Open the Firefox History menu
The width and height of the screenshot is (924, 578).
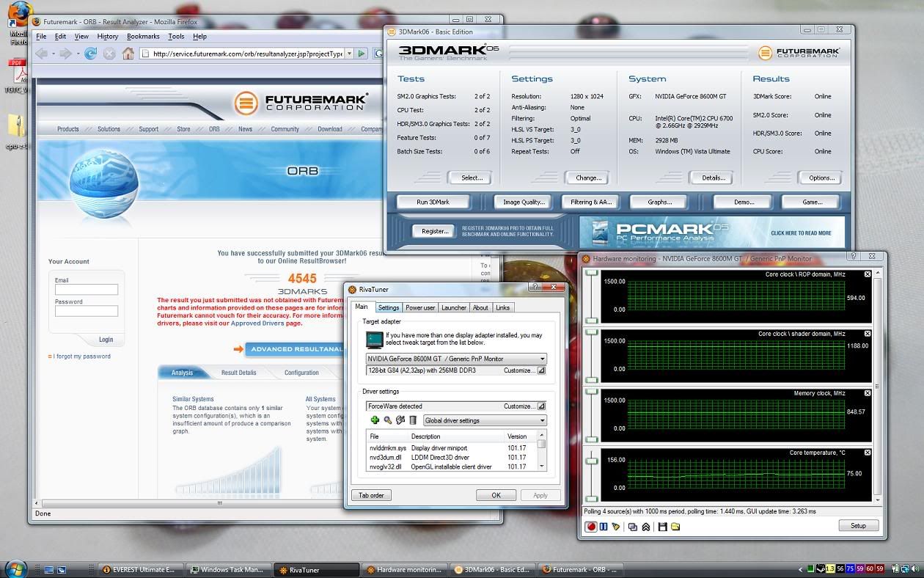point(107,36)
